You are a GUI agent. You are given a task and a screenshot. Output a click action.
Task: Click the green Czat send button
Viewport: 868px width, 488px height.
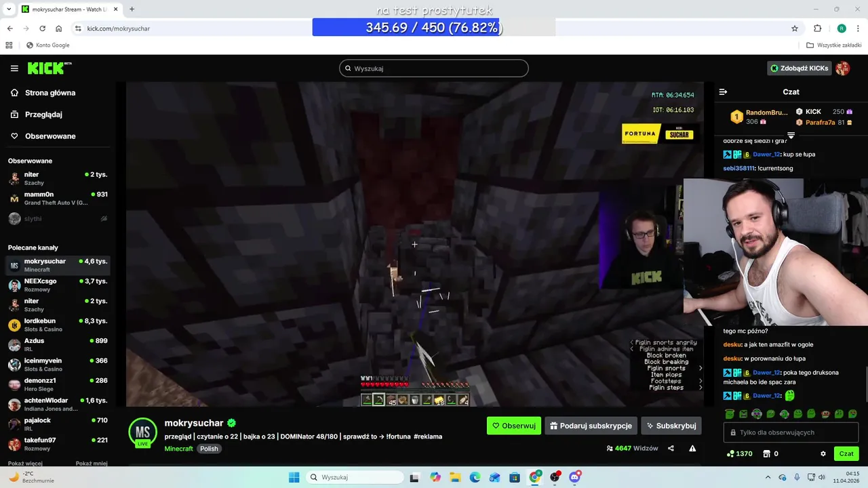pyautogui.click(x=846, y=453)
